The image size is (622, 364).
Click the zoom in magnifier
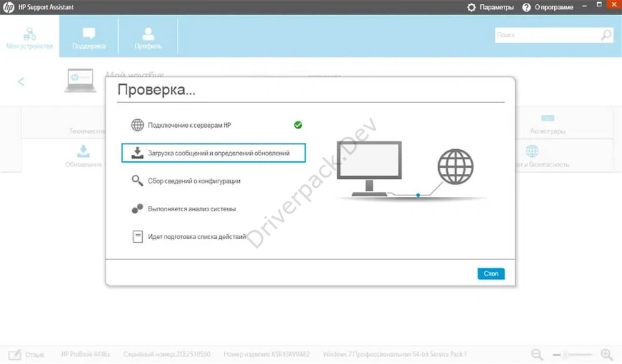pyautogui.click(x=607, y=354)
